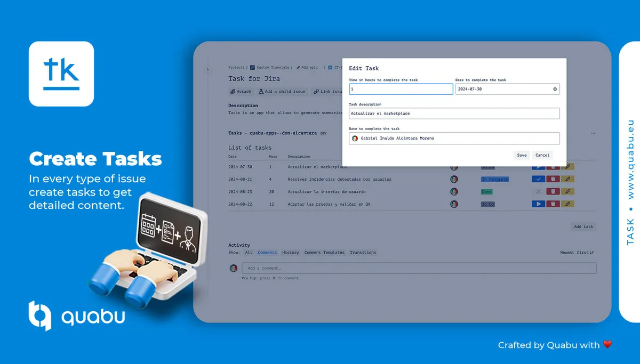
Task: Switch to the History activity tab
Action: coord(291,253)
